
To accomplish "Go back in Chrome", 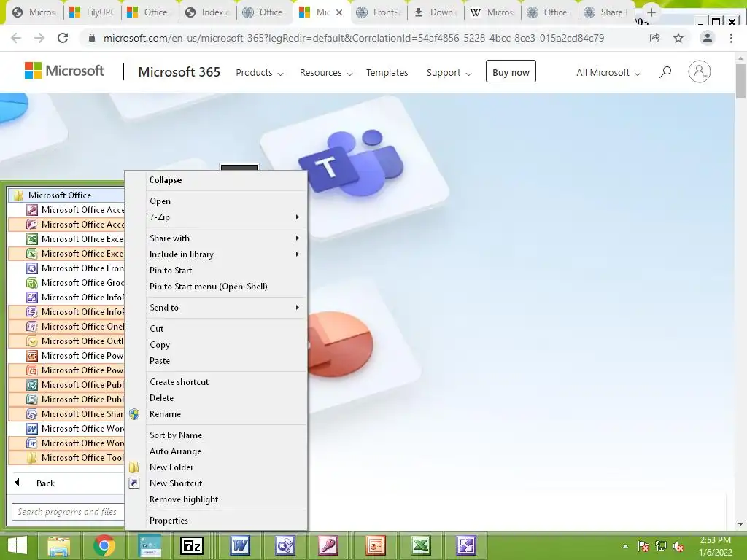I will (16, 38).
